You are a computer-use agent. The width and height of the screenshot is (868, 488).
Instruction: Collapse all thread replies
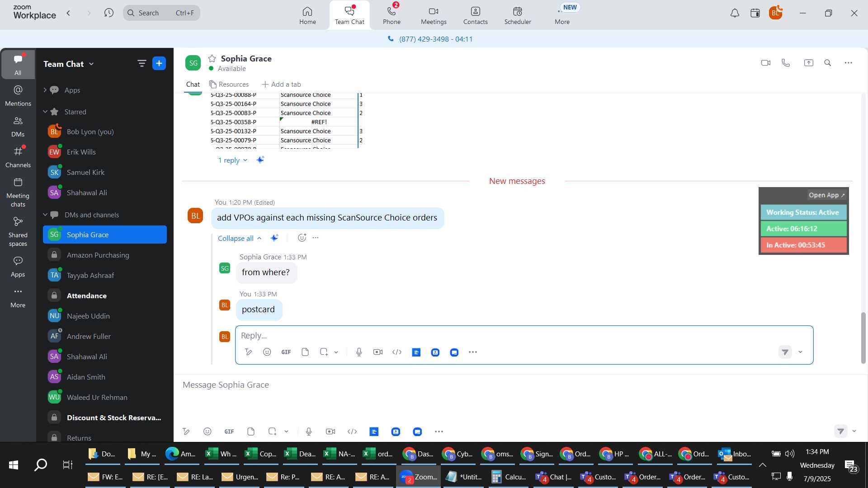tap(240, 238)
